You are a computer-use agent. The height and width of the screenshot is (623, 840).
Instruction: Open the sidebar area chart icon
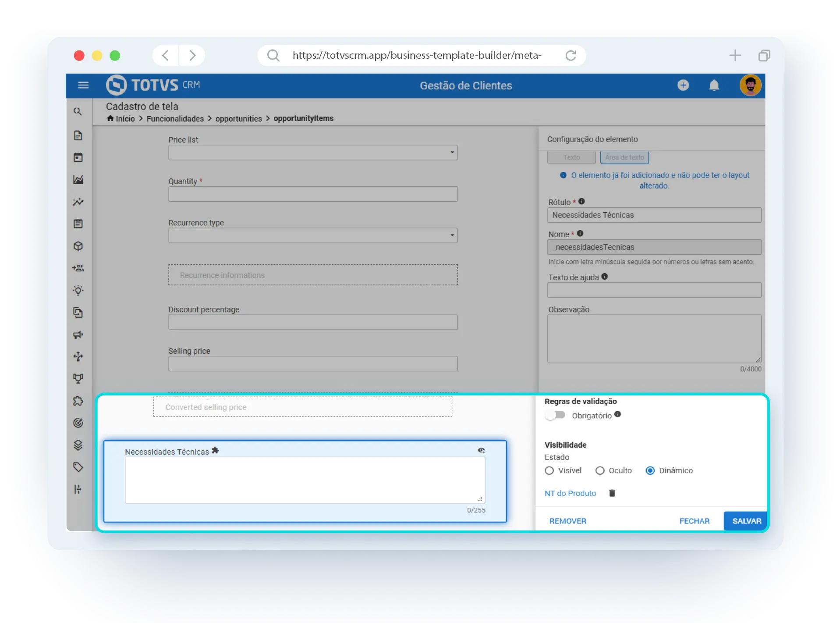(78, 180)
